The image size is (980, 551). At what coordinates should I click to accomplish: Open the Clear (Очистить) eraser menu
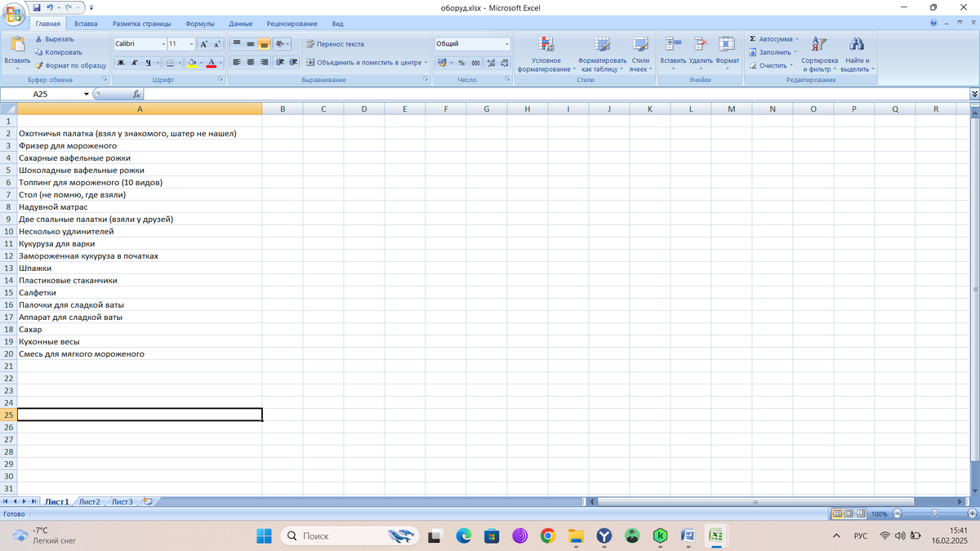(x=770, y=65)
